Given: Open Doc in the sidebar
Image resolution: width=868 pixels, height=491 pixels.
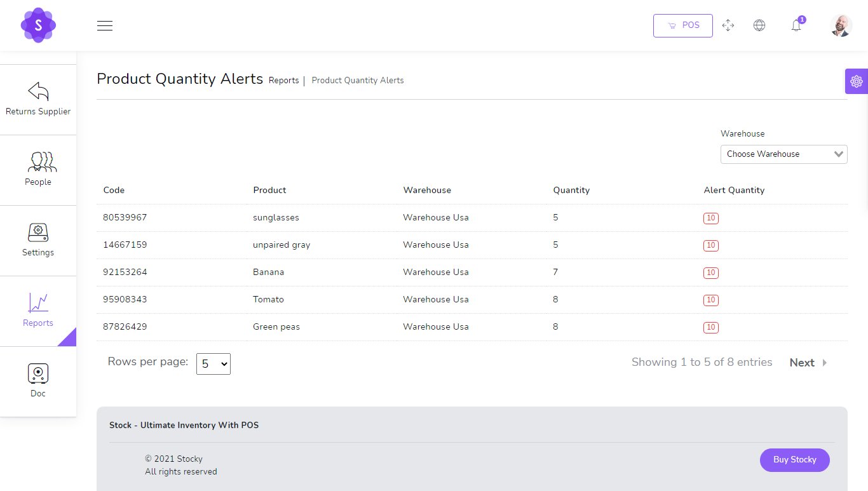Looking at the screenshot, I should point(38,381).
